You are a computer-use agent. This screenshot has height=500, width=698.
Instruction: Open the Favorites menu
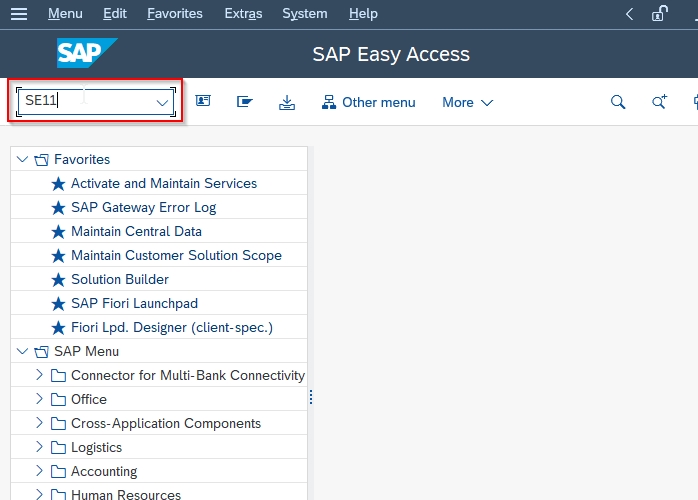174,14
